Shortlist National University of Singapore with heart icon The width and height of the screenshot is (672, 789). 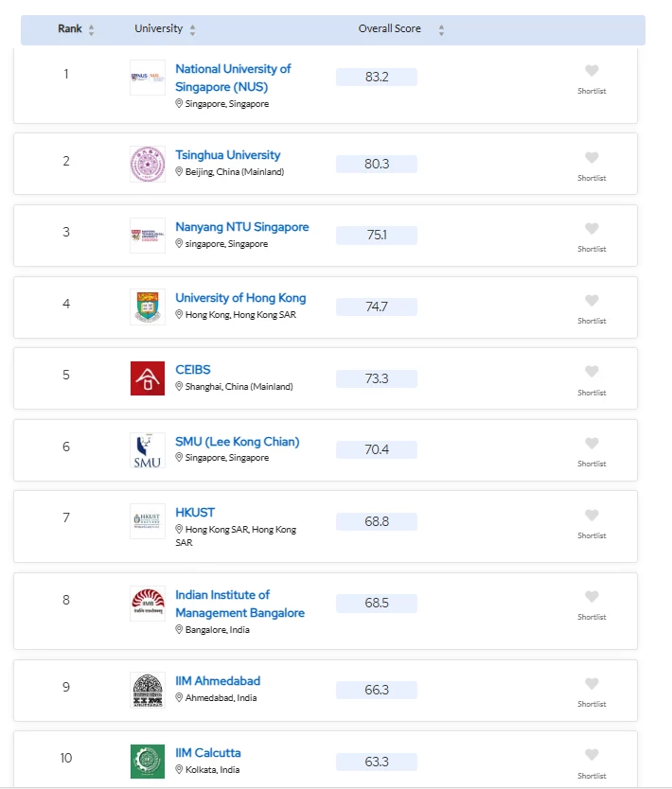(x=592, y=70)
